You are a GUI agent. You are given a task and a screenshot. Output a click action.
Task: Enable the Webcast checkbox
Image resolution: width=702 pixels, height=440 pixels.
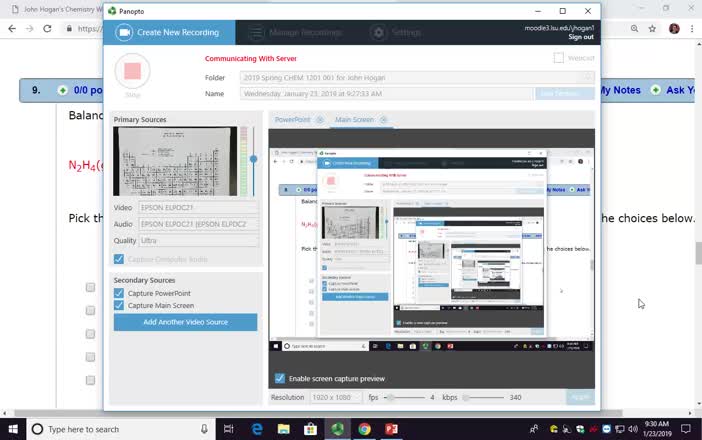pyautogui.click(x=559, y=58)
